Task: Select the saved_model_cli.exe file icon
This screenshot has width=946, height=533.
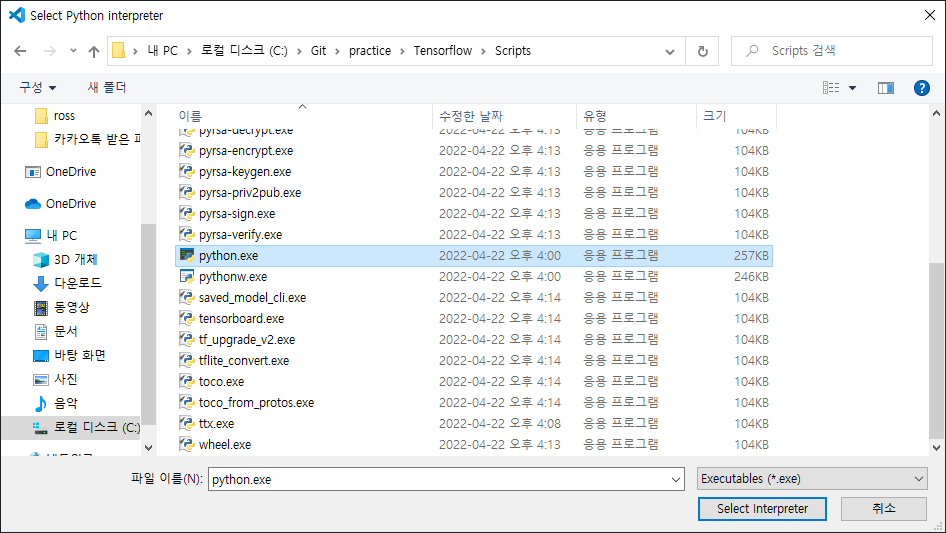Action: click(187, 297)
